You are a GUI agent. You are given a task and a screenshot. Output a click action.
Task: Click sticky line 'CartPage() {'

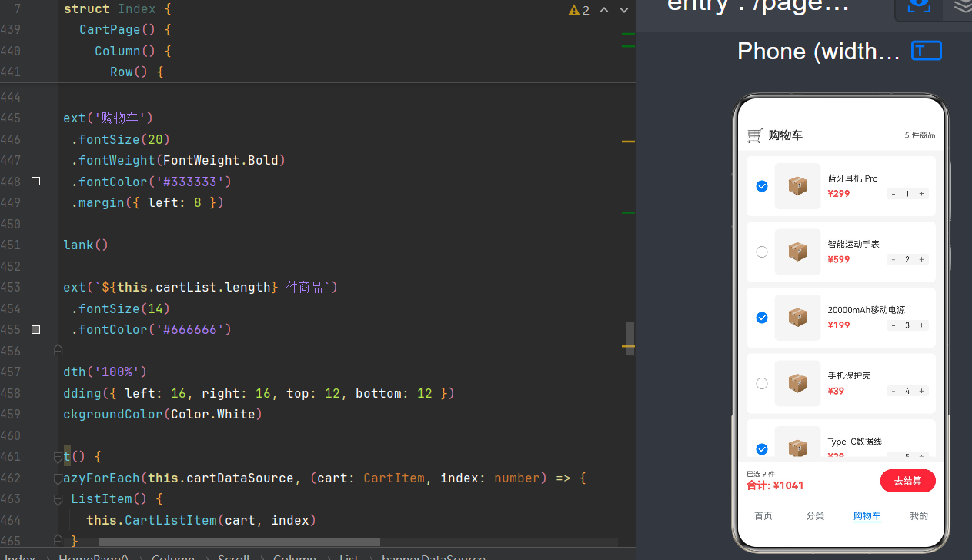tap(125, 30)
